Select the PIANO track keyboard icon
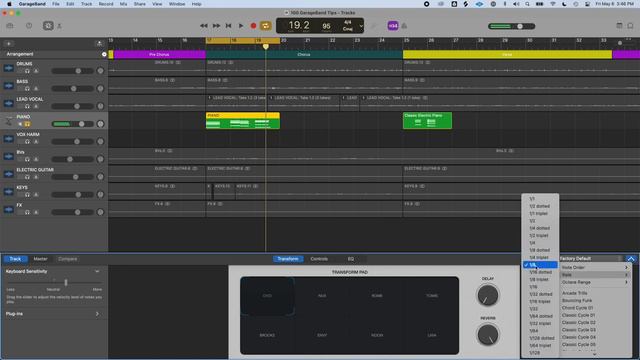This screenshot has height=360, width=640. pyautogui.click(x=9, y=121)
